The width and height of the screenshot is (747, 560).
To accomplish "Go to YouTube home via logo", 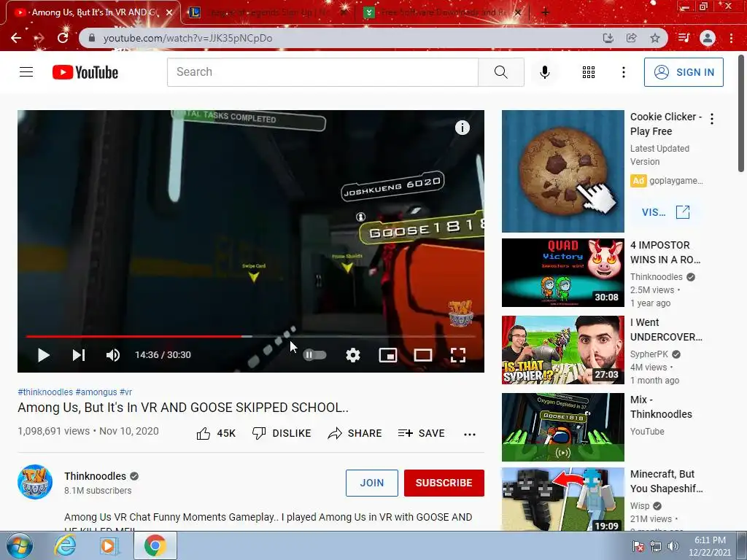I will coord(85,72).
